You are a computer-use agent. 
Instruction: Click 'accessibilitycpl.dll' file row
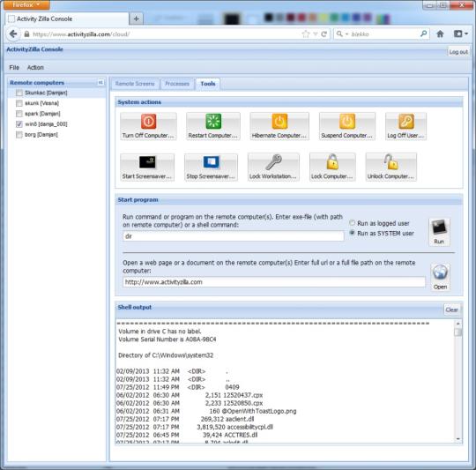pyautogui.click(x=195, y=427)
